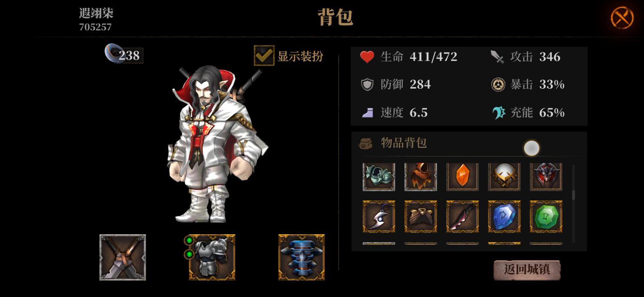Uncheck the 显示装扮 checkbox
Screen dimensions: 644x297
point(264,56)
